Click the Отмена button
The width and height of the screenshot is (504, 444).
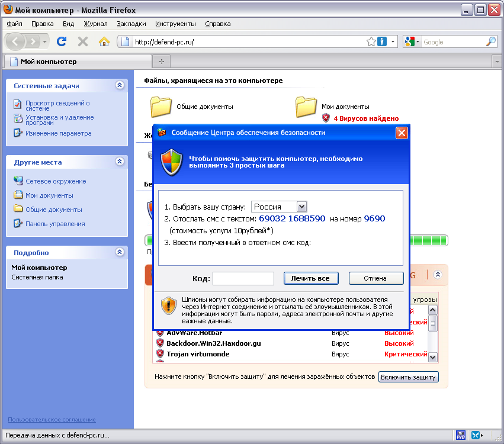coord(376,278)
